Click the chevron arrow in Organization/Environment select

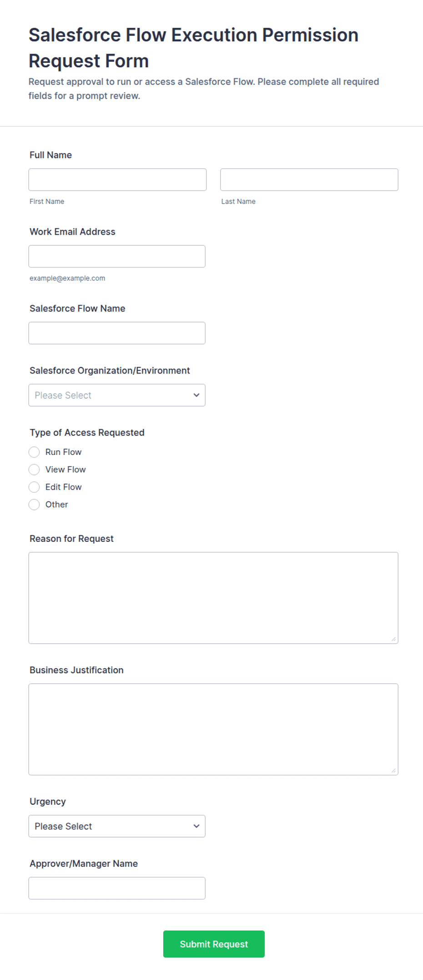(x=196, y=395)
